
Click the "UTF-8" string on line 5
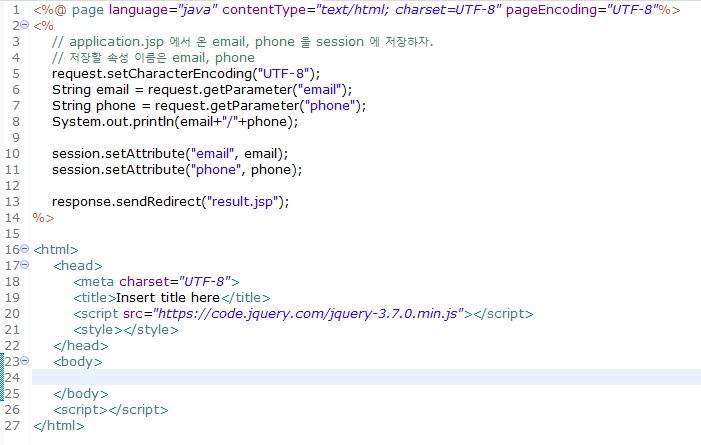point(284,74)
